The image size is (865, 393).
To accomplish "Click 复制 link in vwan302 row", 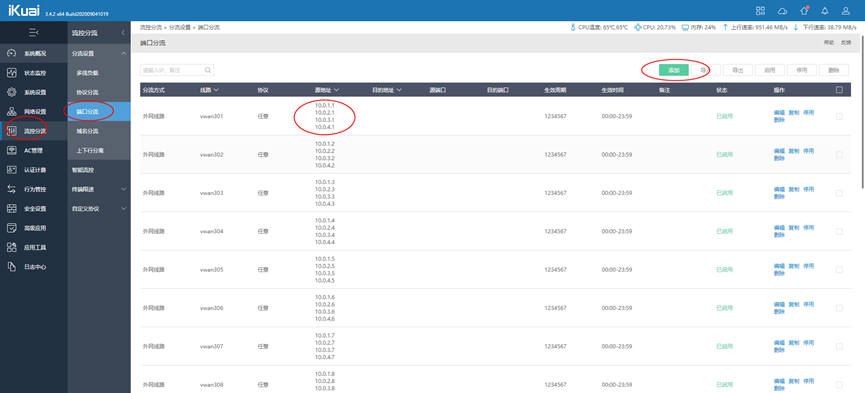I will click(x=793, y=151).
